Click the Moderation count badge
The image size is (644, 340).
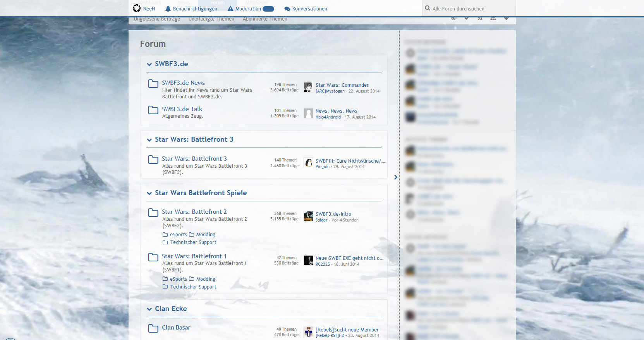268,9
